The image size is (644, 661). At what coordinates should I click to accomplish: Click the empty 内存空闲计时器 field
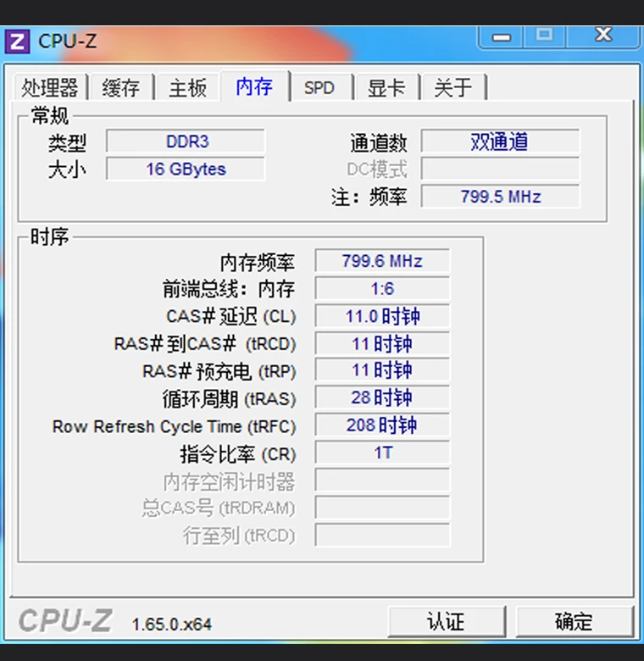pos(382,480)
